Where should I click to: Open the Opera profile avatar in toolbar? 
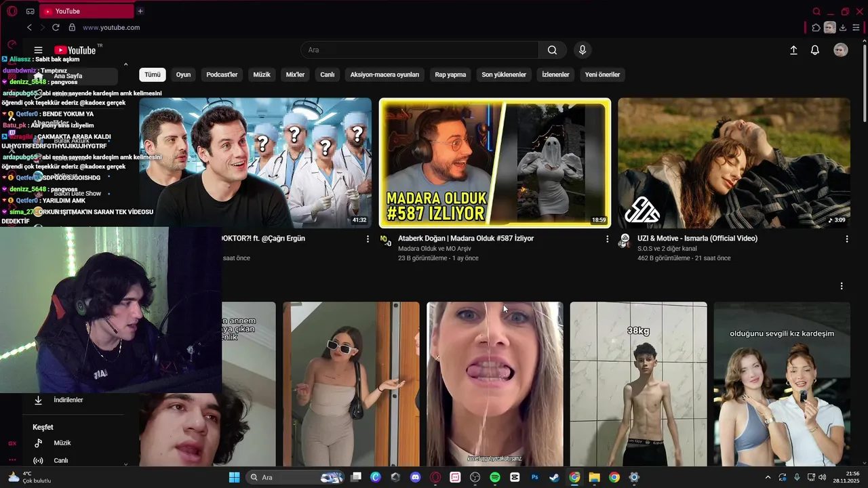[x=829, y=28]
